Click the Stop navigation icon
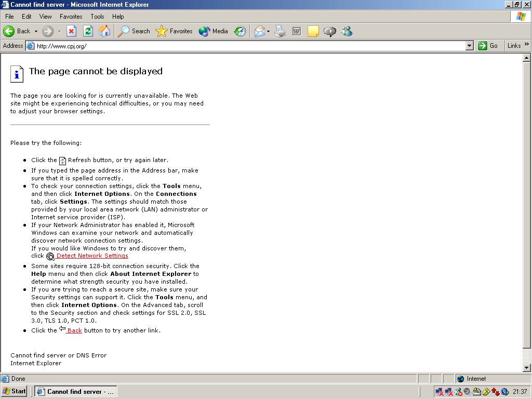Screen dimensions: 532x399 (x=71, y=31)
